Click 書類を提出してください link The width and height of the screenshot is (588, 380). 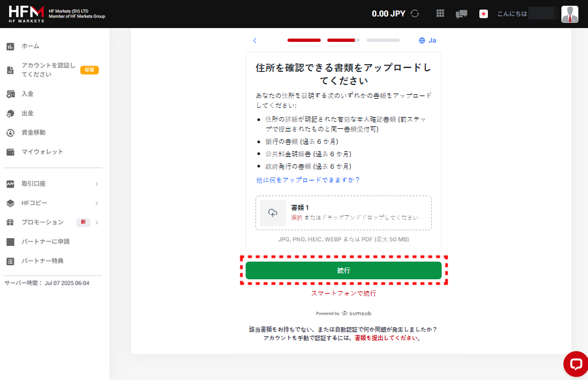(386, 338)
